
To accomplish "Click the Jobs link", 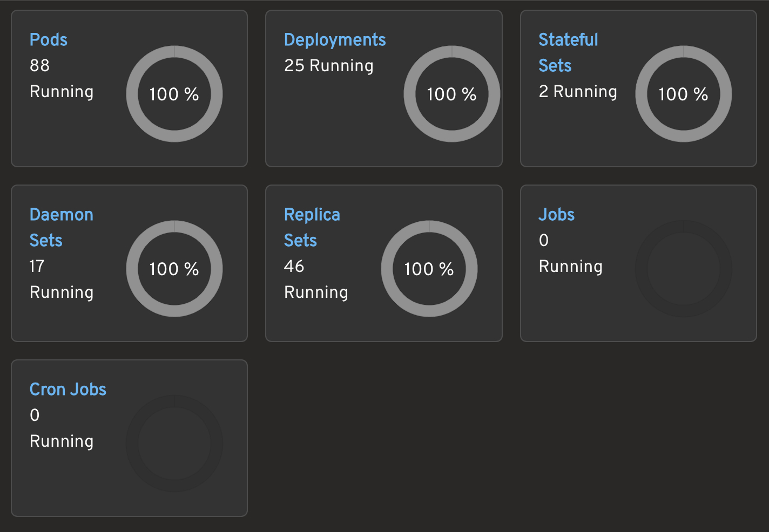I will point(556,215).
